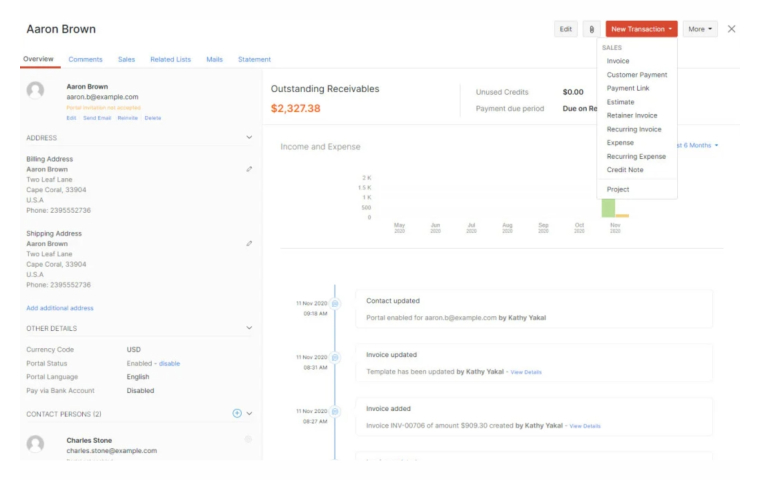
Task: Click the $2,327.38 outstanding receivables amount
Action: (x=295, y=108)
